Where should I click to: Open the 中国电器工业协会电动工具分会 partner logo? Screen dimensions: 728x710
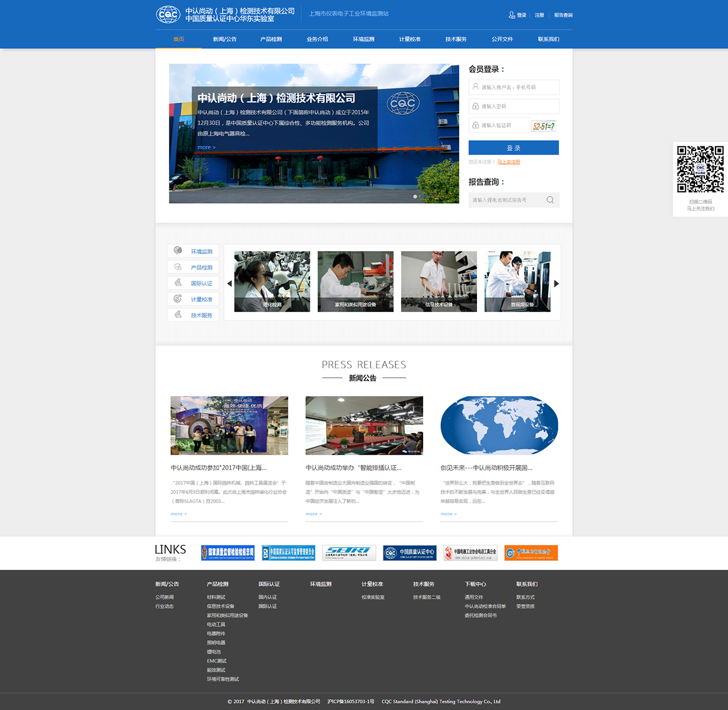(471, 553)
